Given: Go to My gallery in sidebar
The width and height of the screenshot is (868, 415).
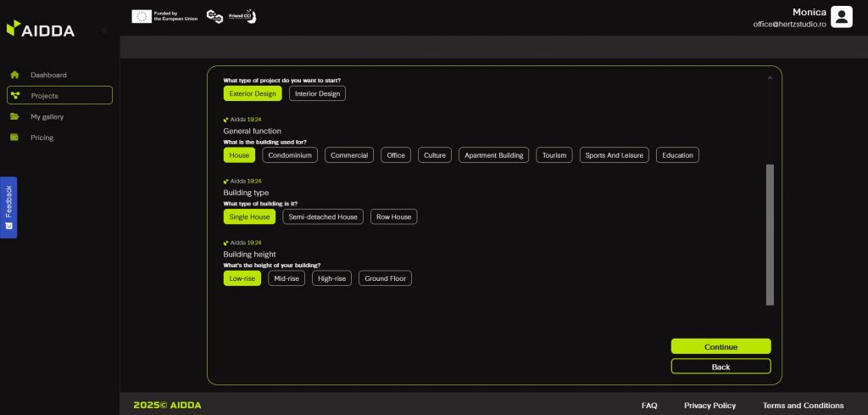Looking at the screenshot, I should coord(47,116).
